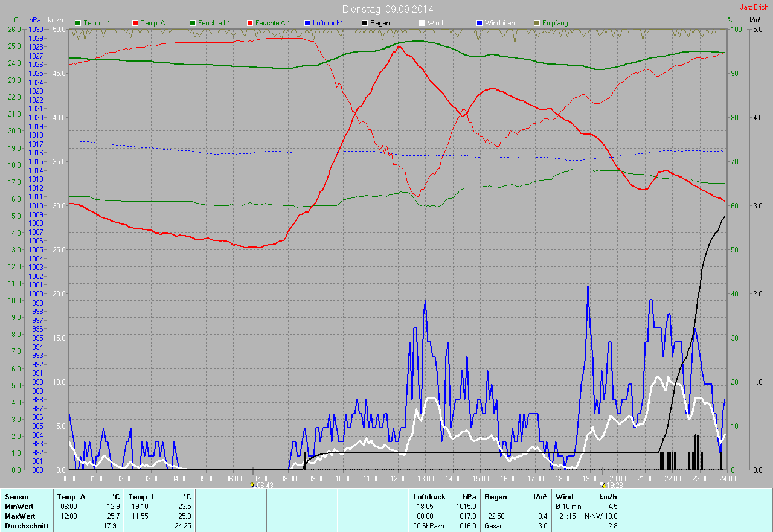
Task: Click the 1030 tick on the hPa axis
Action: click(x=36, y=29)
